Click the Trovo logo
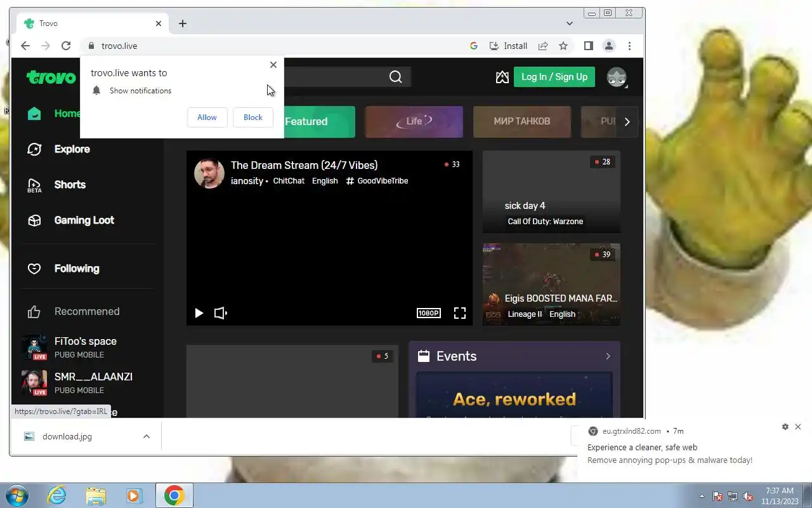 [51, 77]
